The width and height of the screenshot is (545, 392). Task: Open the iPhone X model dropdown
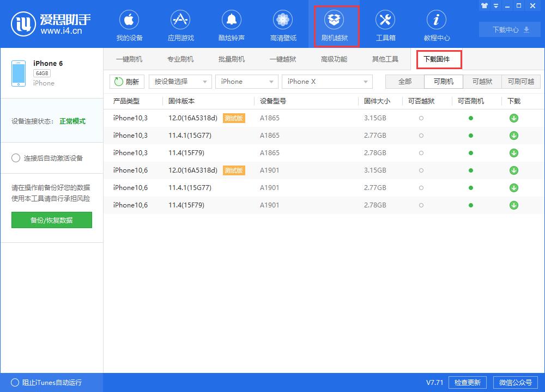pyautogui.click(x=327, y=81)
